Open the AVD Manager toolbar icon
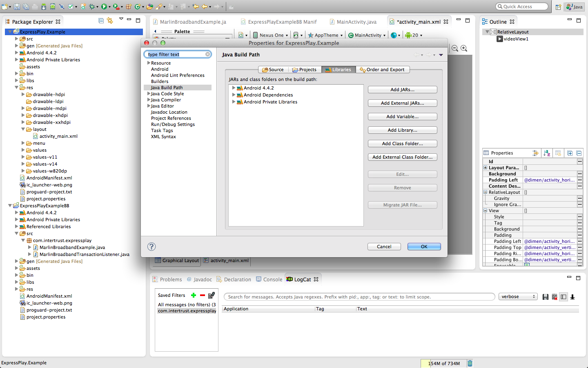The image size is (588, 368). coord(53,7)
